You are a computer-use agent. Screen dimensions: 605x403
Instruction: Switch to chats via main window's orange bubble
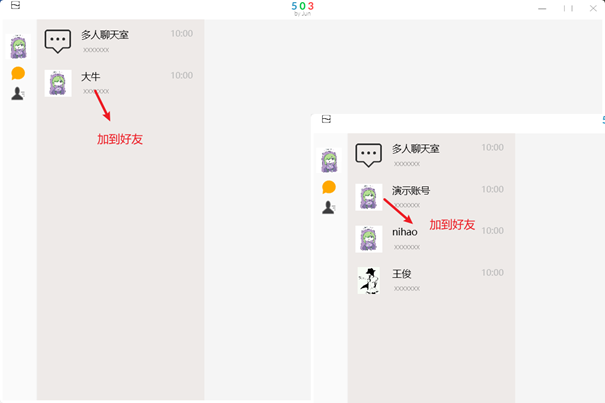click(x=18, y=73)
